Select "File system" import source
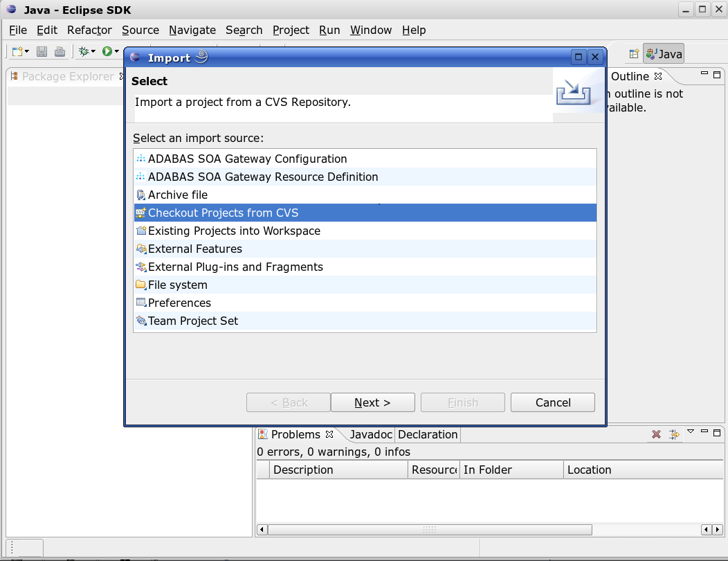 pos(365,285)
